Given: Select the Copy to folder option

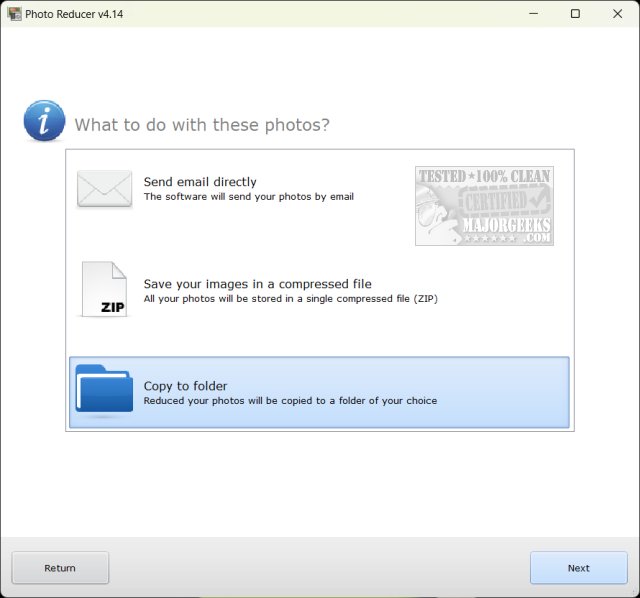Looking at the screenshot, I should pyautogui.click(x=185, y=386).
